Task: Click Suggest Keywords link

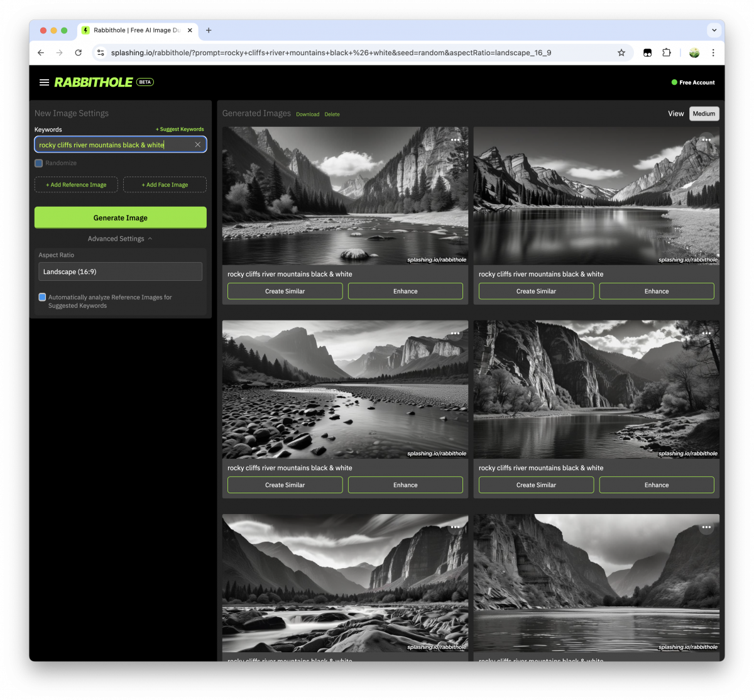Action: [x=180, y=129]
